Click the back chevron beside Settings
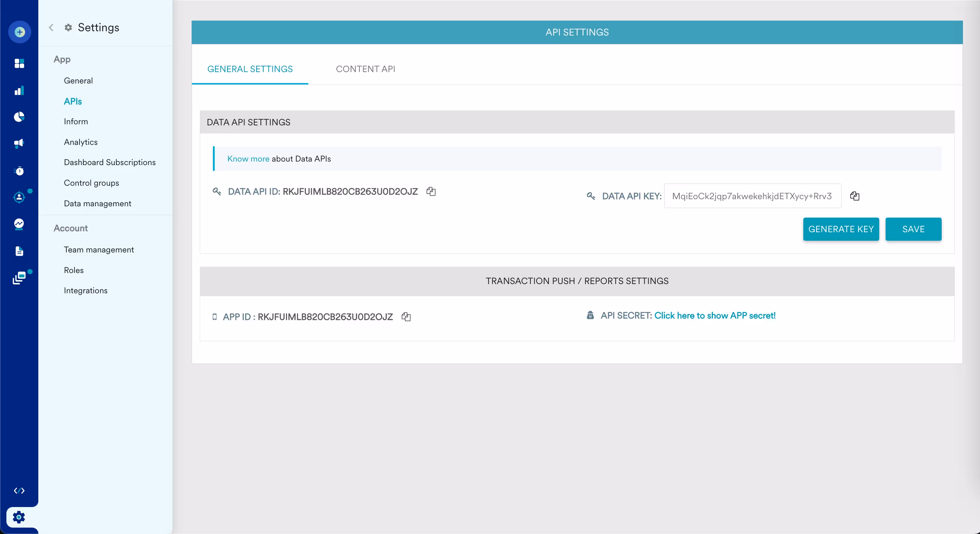The width and height of the screenshot is (980, 534). [51, 27]
